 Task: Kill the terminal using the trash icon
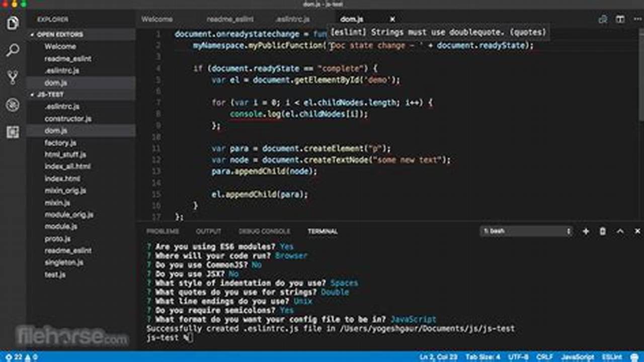coord(602,231)
